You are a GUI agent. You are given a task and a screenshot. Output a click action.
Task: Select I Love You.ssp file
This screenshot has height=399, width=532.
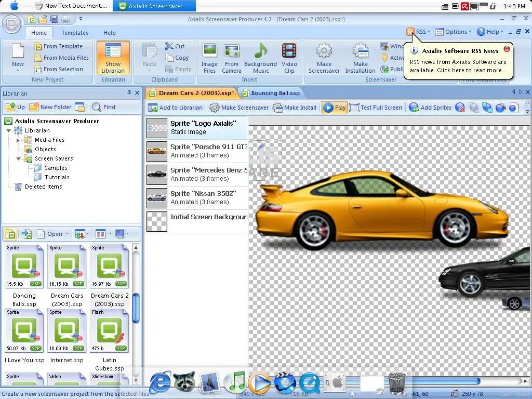24,336
